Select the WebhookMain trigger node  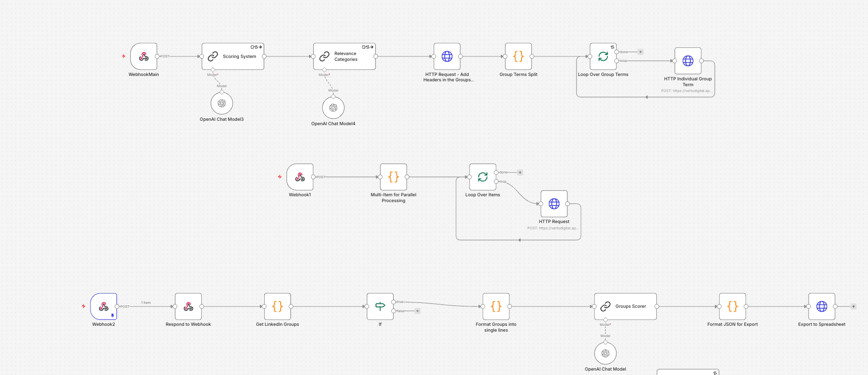point(144,56)
